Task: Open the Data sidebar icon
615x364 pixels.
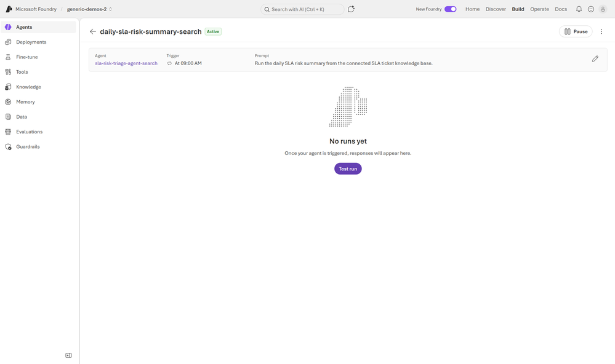Action: click(8, 117)
